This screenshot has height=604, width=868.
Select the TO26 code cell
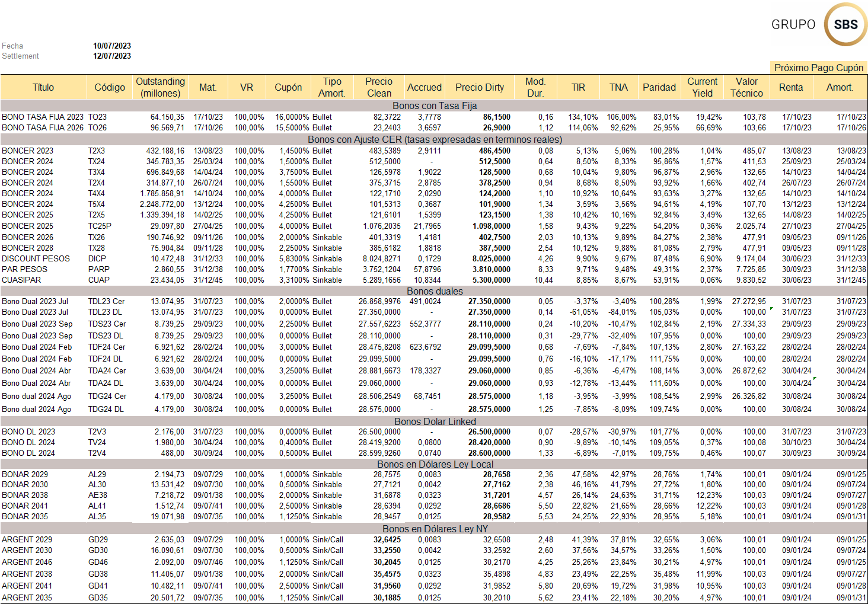pos(97,127)
